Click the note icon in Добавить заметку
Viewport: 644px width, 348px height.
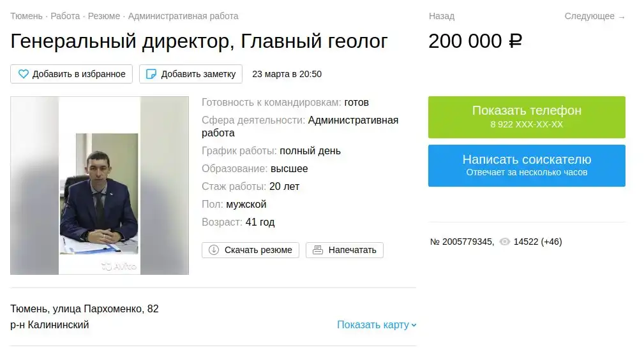(x=151, y=74)
